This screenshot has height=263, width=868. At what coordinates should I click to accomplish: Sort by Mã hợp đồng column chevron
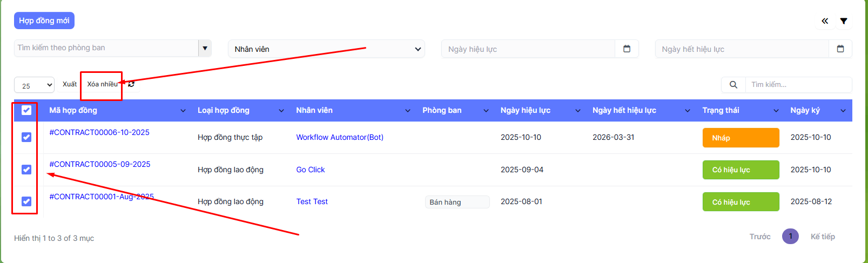coord(183,111)
